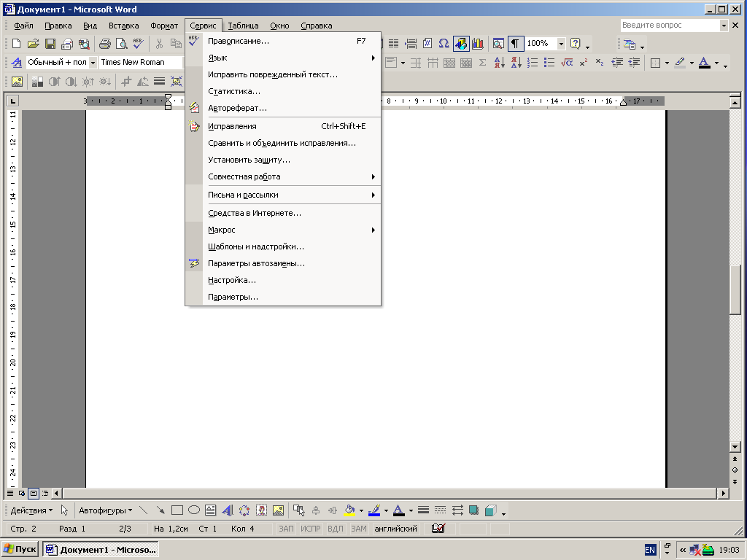The width and height of the screenshot is (747, 560).
Task: Insert WordArt icon on Drawing toolbar
Action: pyautogui.click(x=228, y=510)
